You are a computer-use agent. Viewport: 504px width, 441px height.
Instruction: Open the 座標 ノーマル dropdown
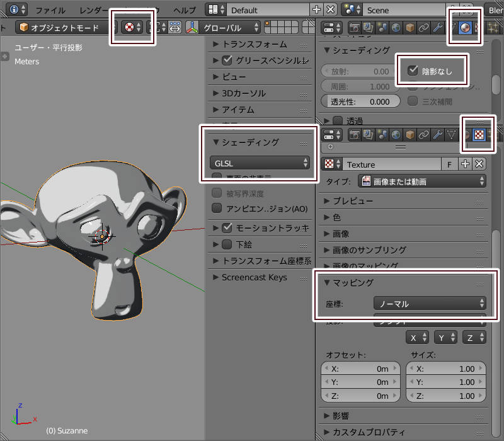coord(430,304)
